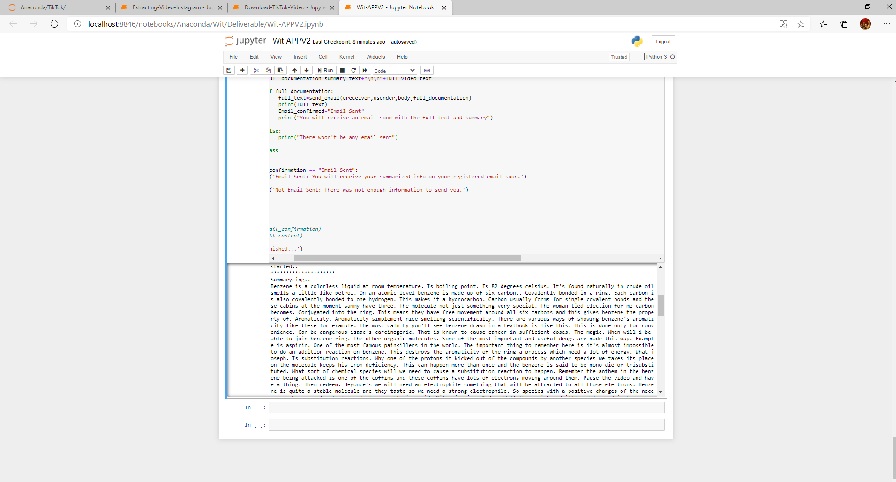The image size is (896, 482).
Task: Copy the selected cells with the toolbar copy icon
Action: click(x=268, y=70)
